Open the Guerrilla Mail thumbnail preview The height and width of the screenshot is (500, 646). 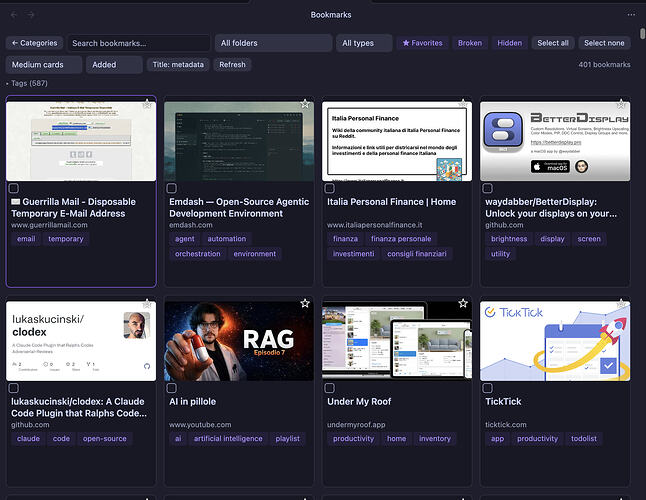click(81, 141)
